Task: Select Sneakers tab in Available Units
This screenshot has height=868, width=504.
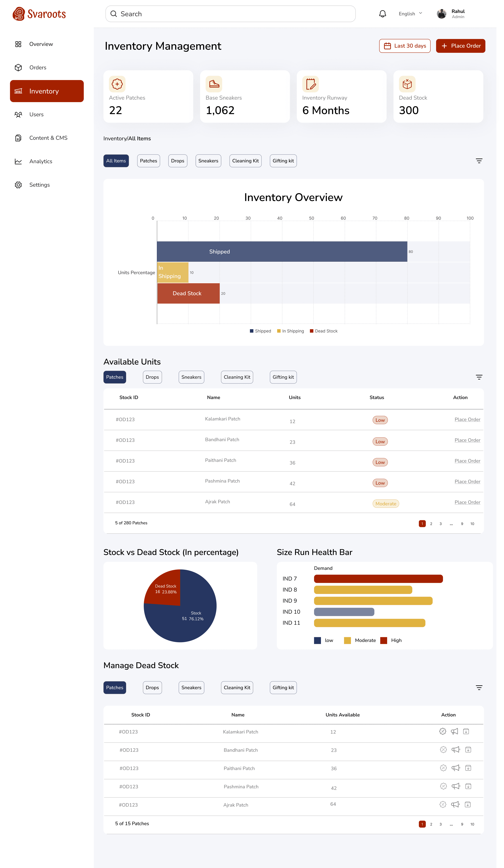Action: click(x=191, y=377)
